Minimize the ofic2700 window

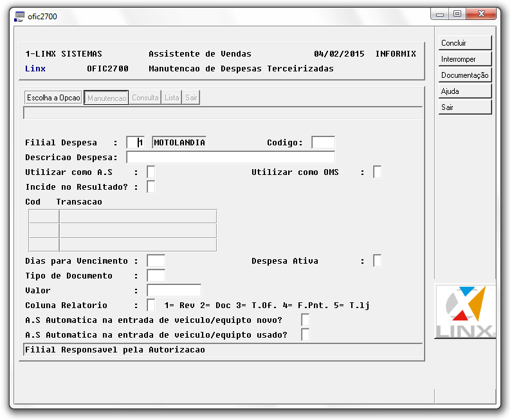440,14
